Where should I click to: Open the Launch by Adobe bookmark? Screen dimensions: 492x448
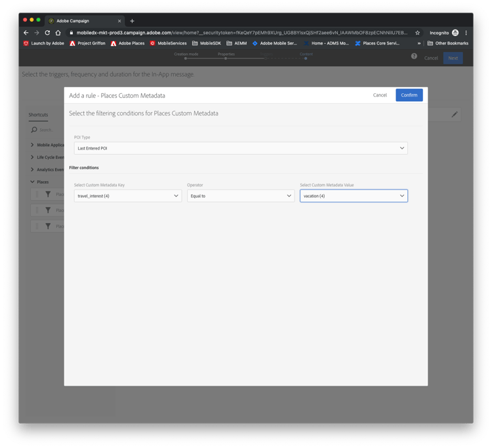click(x=43, y=43)
